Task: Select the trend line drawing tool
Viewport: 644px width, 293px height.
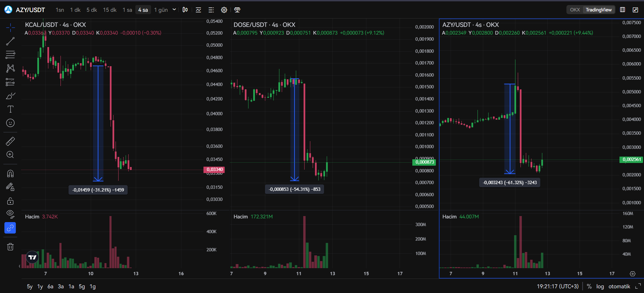Action: [x=10, y=41]
